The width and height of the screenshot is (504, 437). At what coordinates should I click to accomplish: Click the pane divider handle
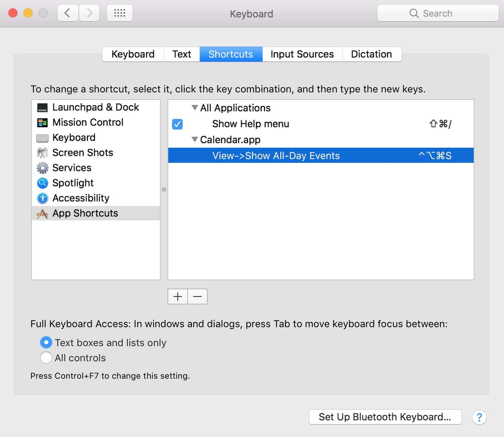coord(164,190)
